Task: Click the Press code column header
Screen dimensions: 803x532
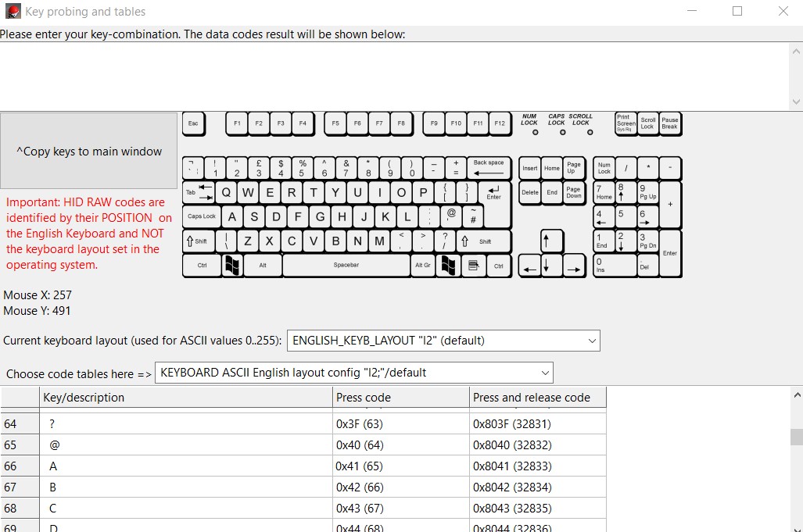Action: 400,398
